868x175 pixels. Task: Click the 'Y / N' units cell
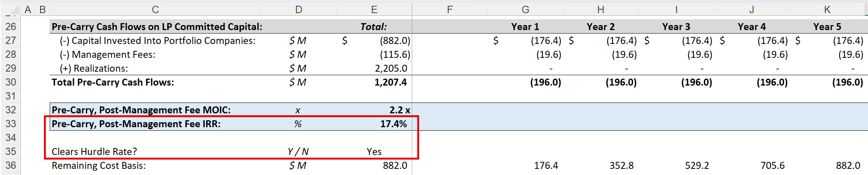point(298,151)
